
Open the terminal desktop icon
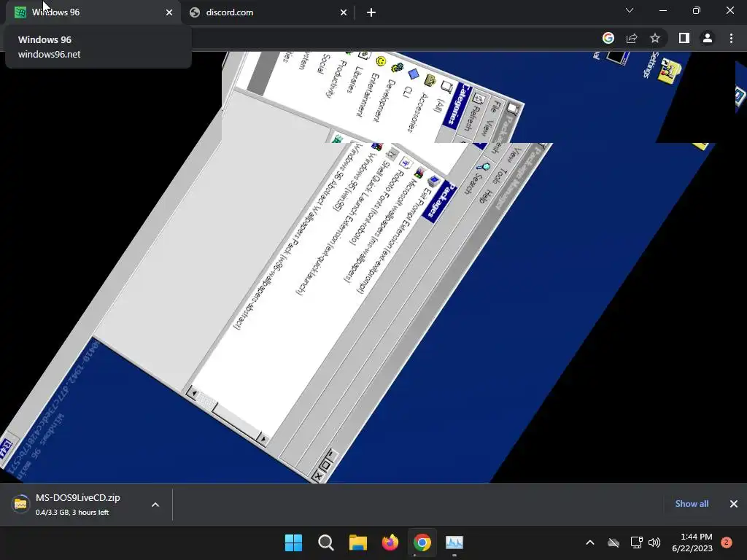pos(619,58)
